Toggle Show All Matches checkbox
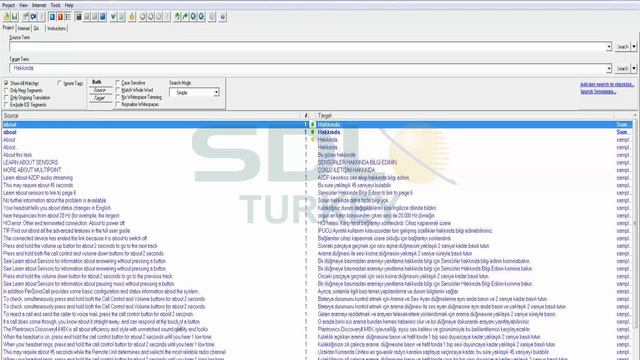The height and width of the screenshot is (360, 640). (6, 83)
